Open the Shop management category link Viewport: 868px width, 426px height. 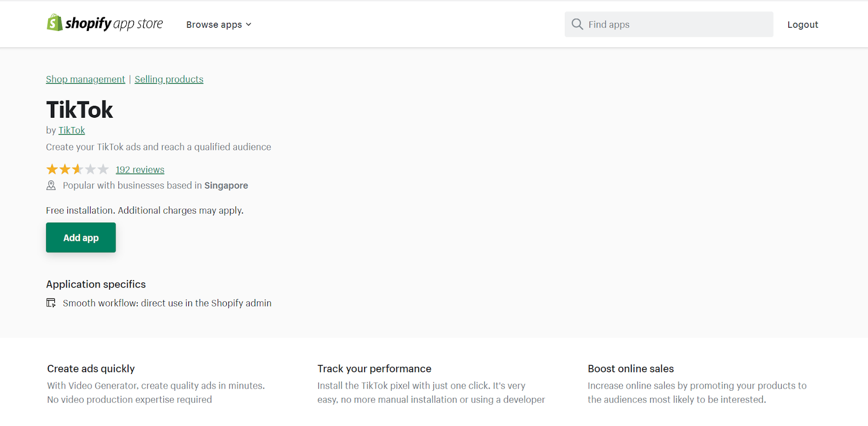(x=85, y=79)
